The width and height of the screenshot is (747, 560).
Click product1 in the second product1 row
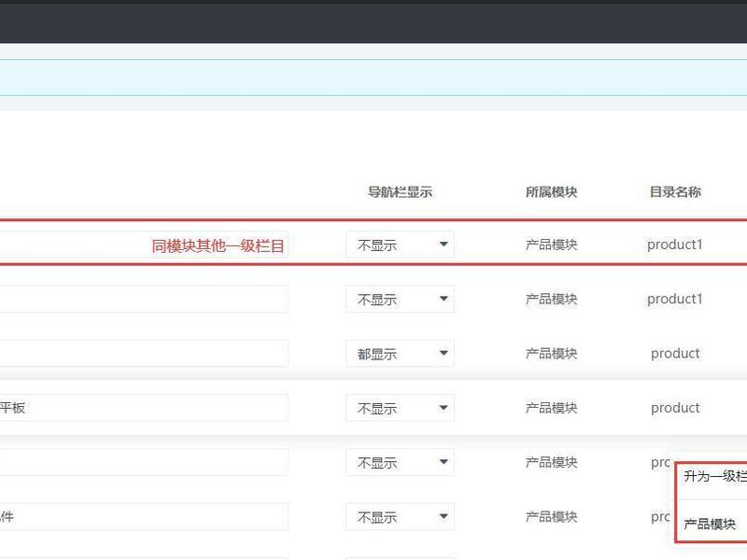[x=674, y=299]
